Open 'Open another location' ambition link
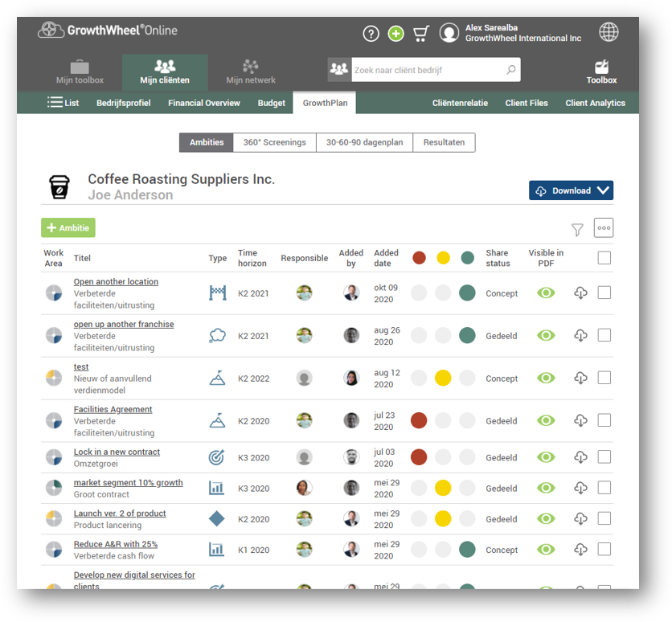Image resolution: width=672 pixels, height=622 pixels. click(116, 281)
